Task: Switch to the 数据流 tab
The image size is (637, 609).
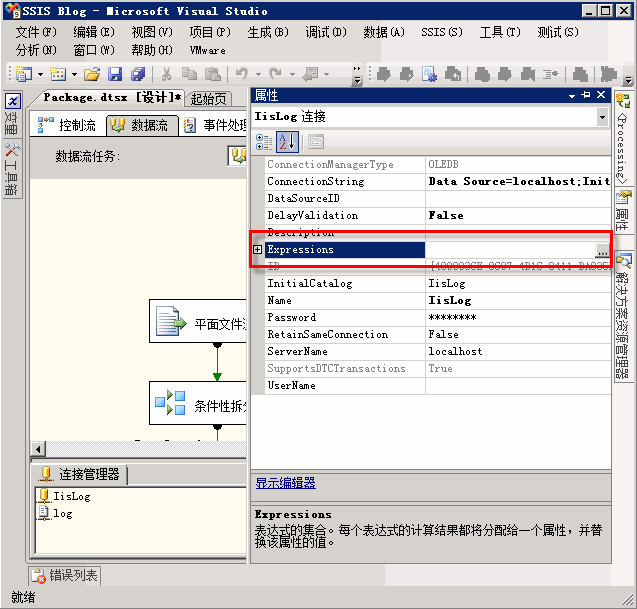Action: tap(142, 125)
